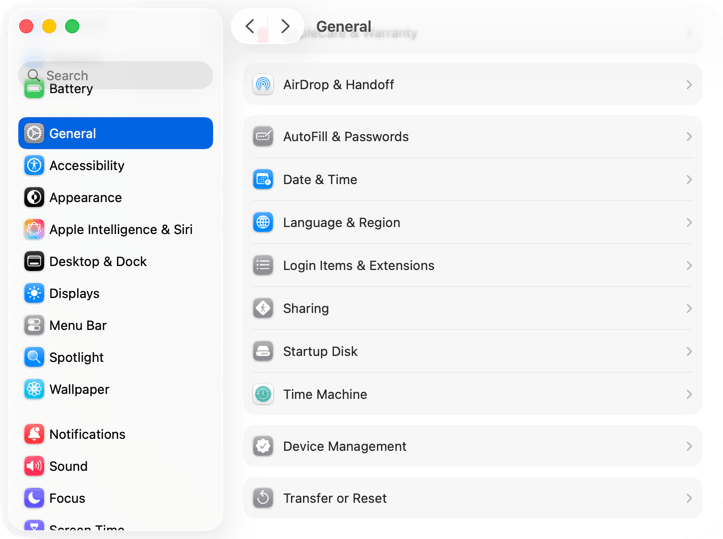This screenshot has height=539, width=723.
Task: Click the Language & Region label text
Action: 342,223
